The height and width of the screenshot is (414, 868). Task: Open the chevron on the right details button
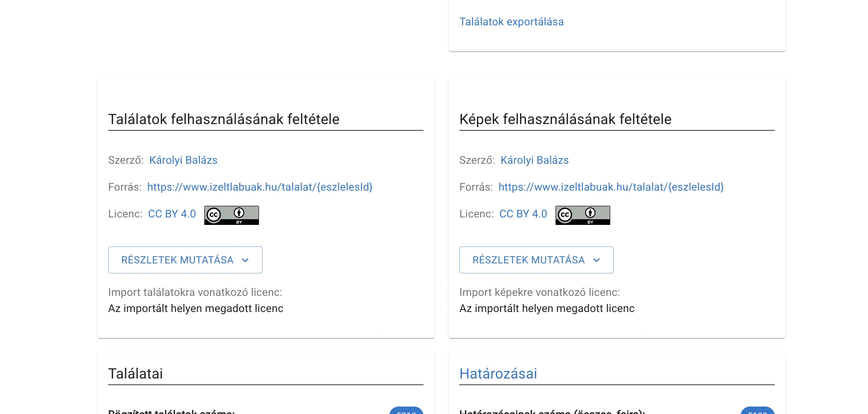pyautogui.click(x=597, y=260)
